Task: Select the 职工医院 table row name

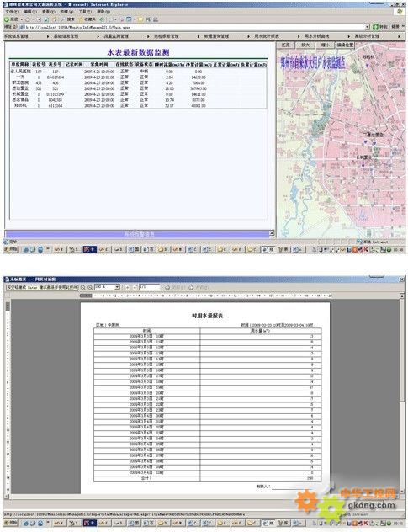Action: point(20,82)
